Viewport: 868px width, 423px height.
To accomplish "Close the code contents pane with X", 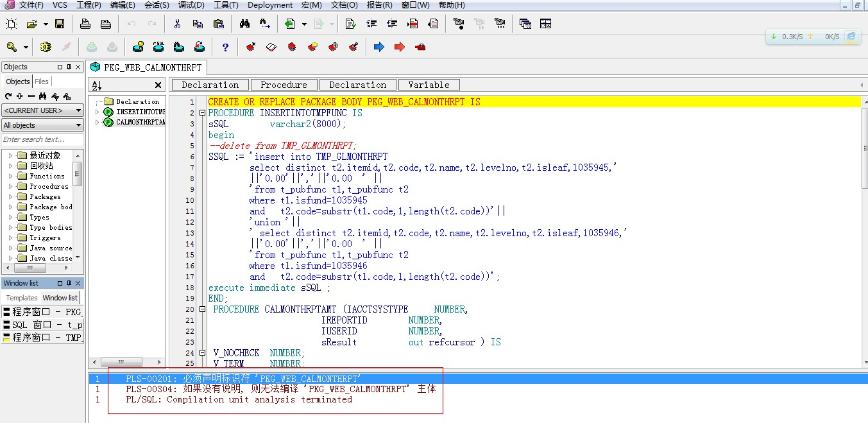I will [x=158, y=85].
